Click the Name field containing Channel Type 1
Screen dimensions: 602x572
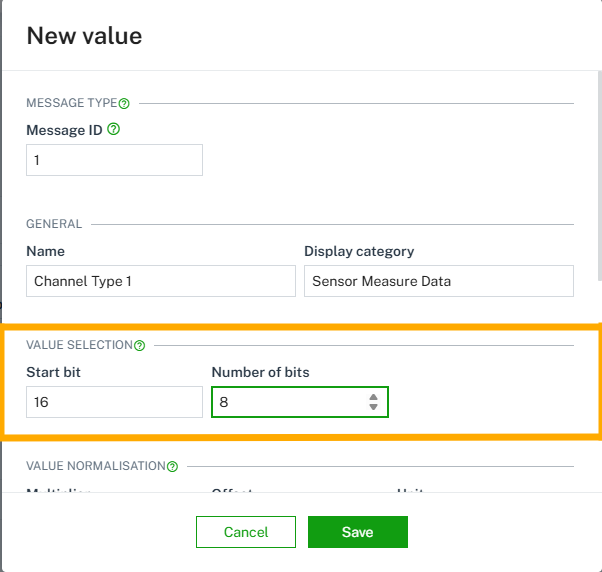pyautogui.click(x=160, y=281)
